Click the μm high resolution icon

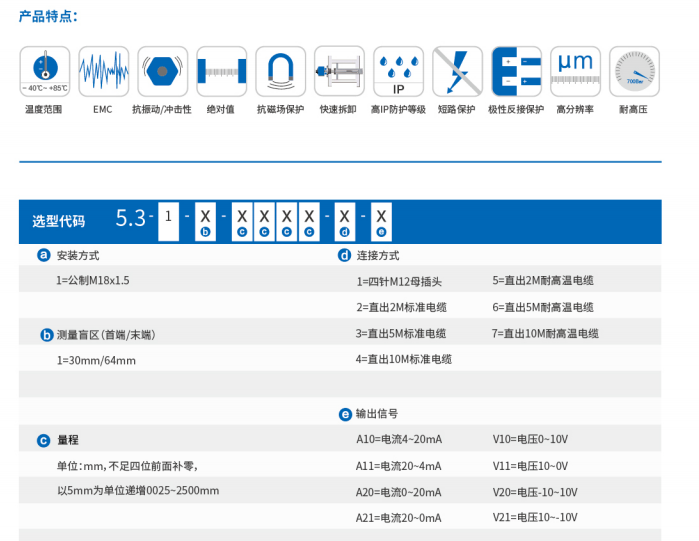575,71
